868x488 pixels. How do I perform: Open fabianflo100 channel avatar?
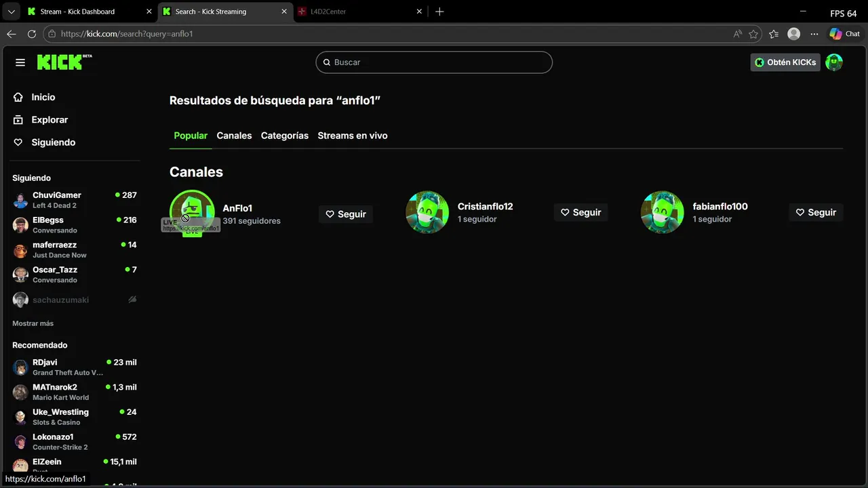(x=663, y=212)
